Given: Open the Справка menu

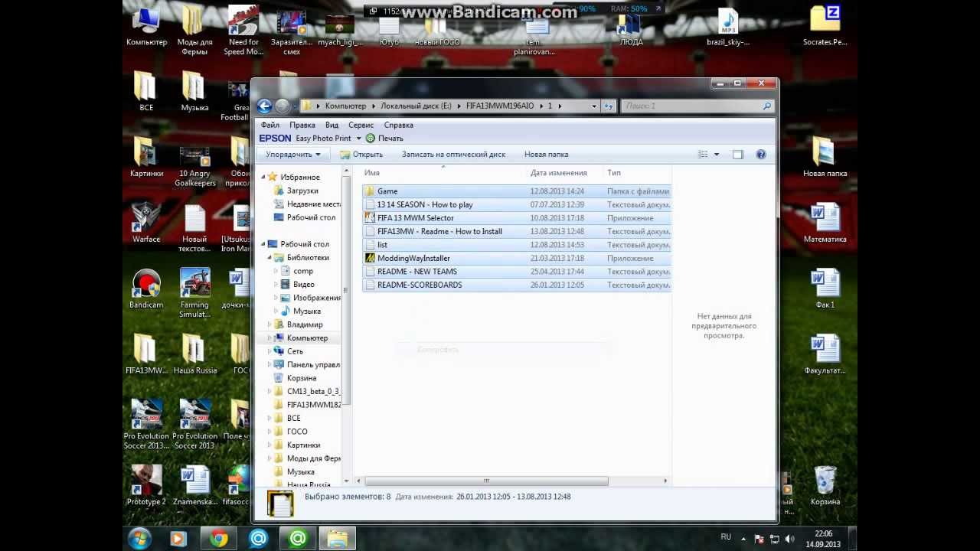Looking at the screenshot, I should pos(399,125).
